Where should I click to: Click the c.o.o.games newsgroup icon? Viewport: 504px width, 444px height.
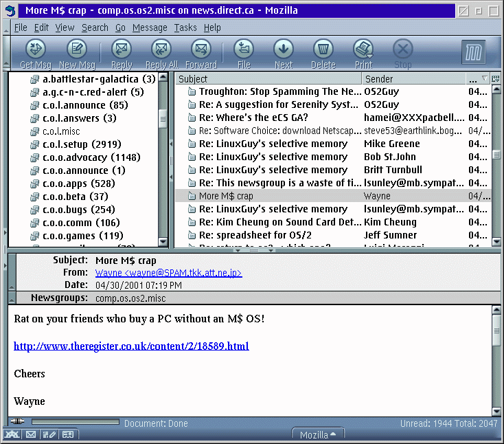pyautogui.click(x=34, y=236)
